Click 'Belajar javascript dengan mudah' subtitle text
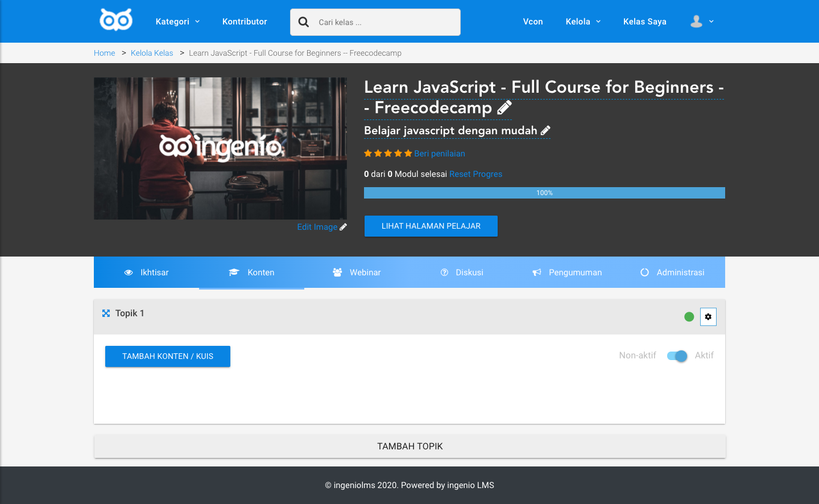 [x=450, y=131]
